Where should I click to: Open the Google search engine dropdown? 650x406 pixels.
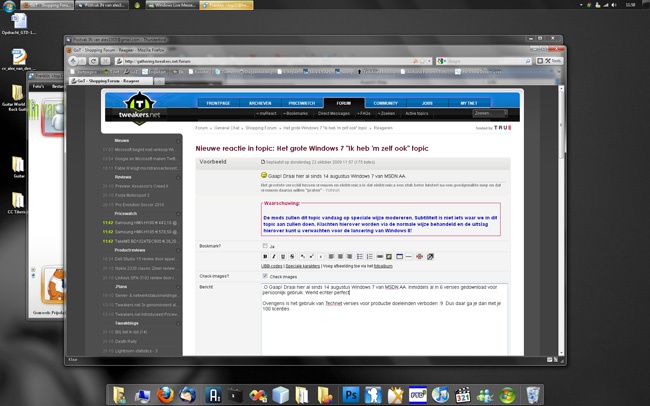click(x=442, y=61)
